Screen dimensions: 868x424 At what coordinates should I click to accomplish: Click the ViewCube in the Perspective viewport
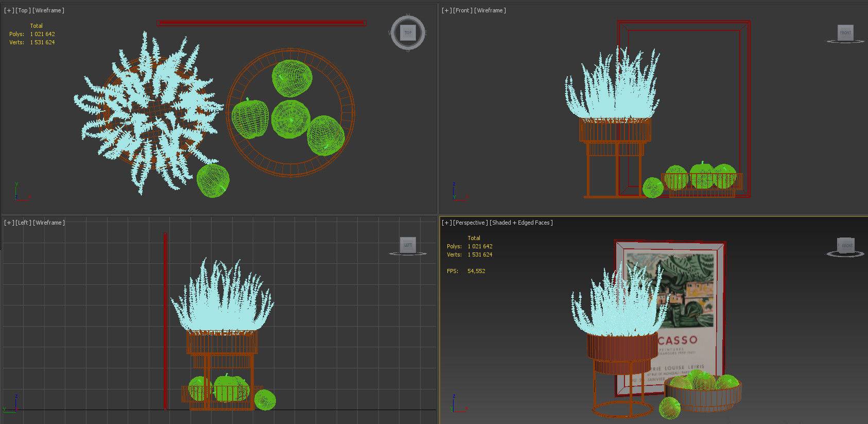pos(846,245)
